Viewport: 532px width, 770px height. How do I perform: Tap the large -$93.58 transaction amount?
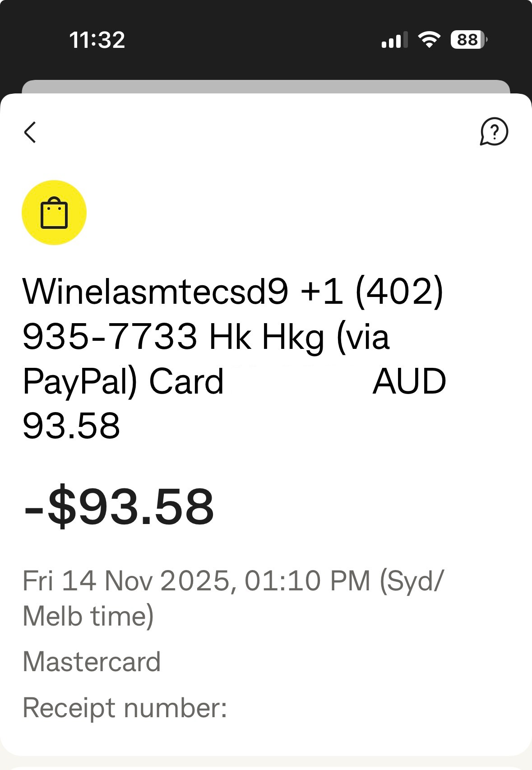[119, 506]
